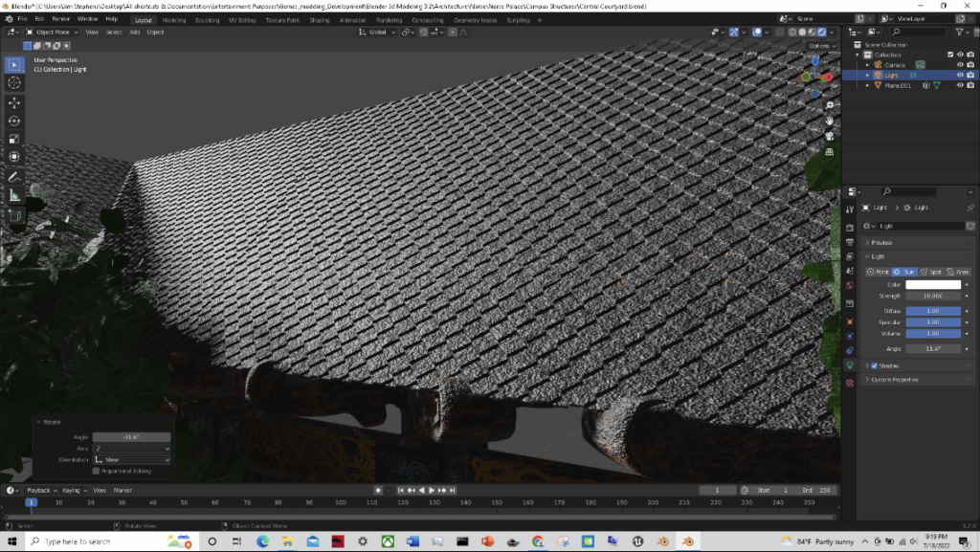Toggle camera view in viewport gizmo
The width and height of the screenshot is (980, 552).
830,136
